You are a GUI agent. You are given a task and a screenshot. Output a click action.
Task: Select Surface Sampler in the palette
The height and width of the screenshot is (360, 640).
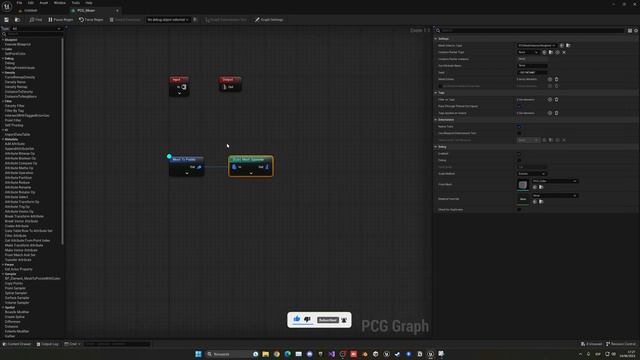coord(16,298)
